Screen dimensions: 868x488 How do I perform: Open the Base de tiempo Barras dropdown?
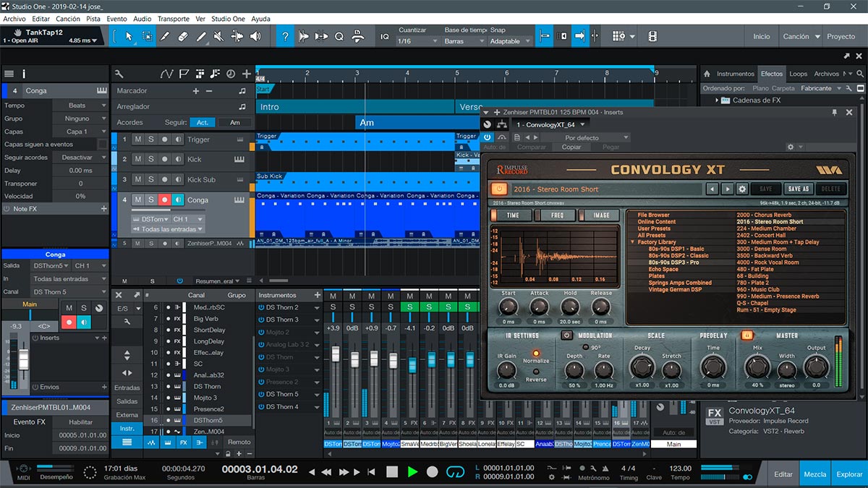coord(464,41)
